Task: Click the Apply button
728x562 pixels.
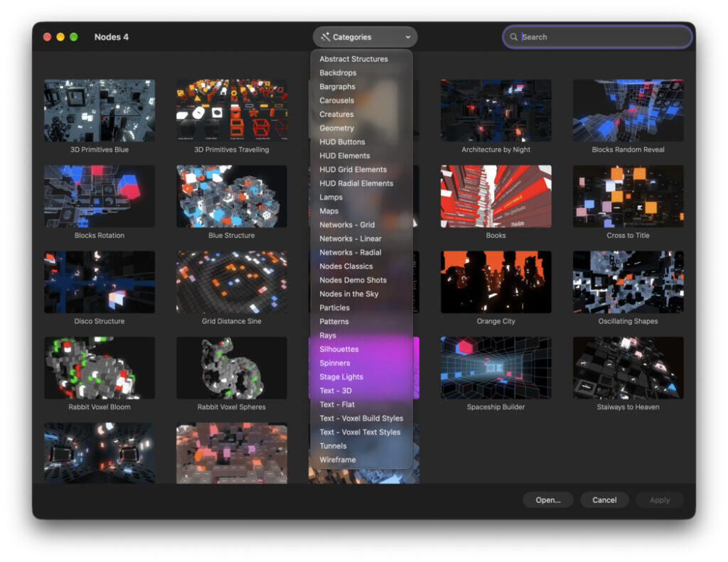Action: pyautogui.click(x=659, y=499)
